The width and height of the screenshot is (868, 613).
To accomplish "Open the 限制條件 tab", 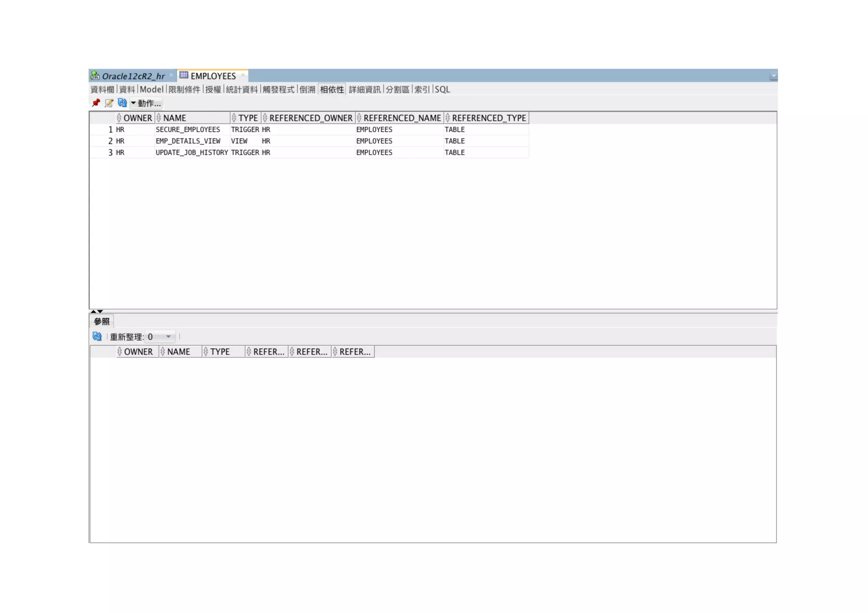I will [184, 89].
